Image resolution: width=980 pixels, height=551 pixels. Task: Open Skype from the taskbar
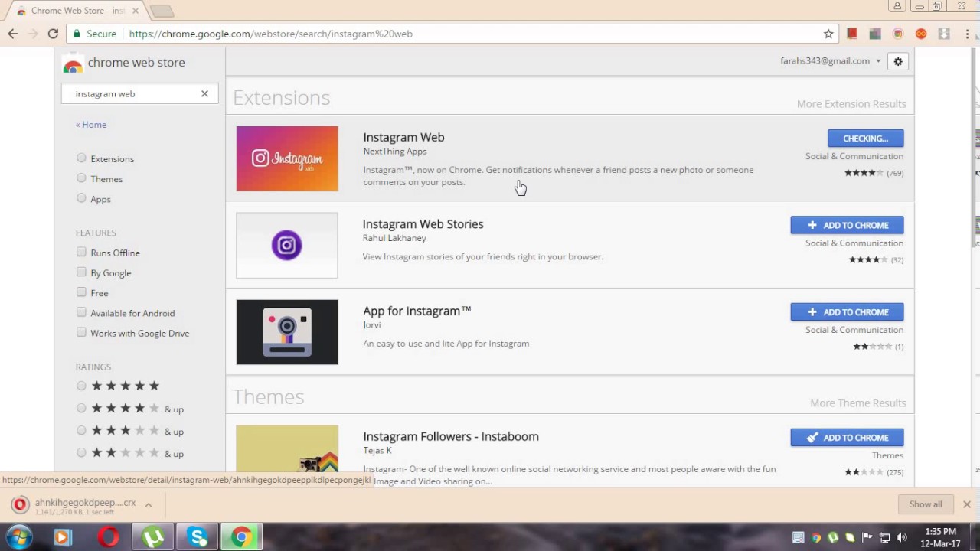point(198,537)
